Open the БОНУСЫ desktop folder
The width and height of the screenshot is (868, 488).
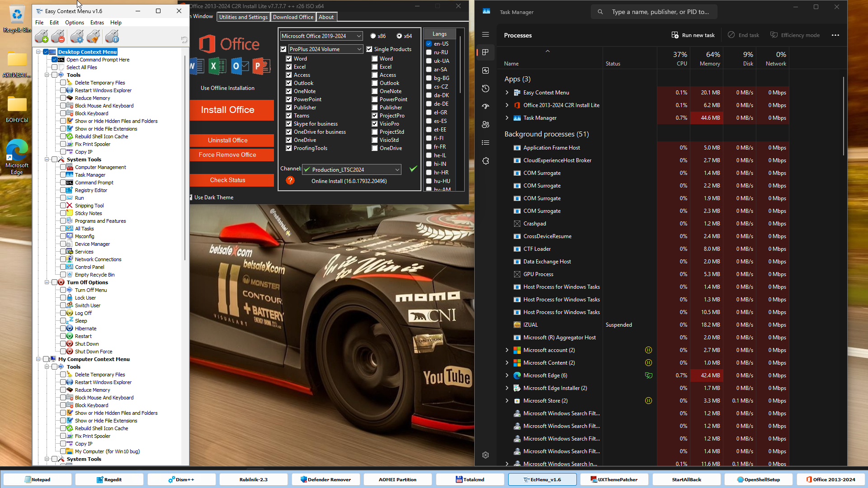[17, 110]
